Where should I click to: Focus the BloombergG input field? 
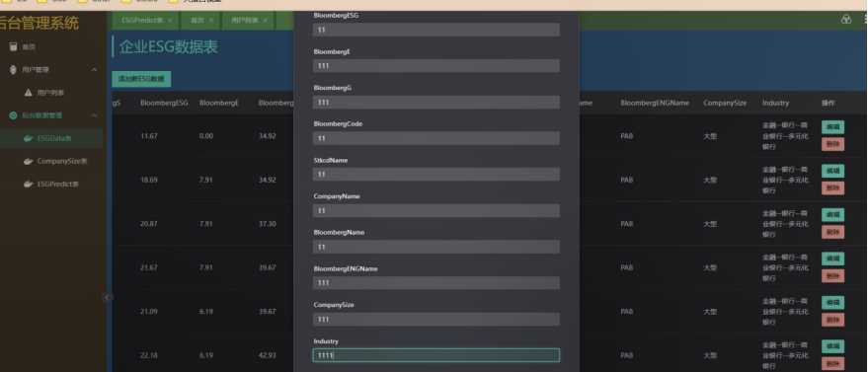pos(436,103)
